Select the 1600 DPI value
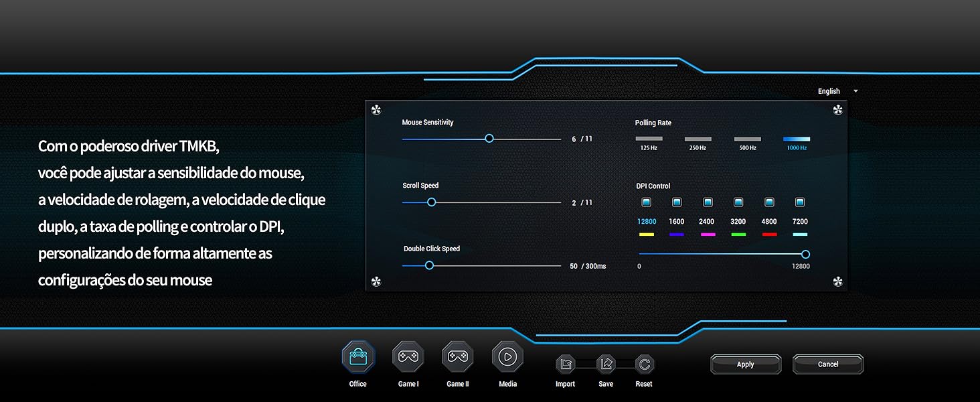This screenshot has width=980, height=402. (x=677, y=222)
